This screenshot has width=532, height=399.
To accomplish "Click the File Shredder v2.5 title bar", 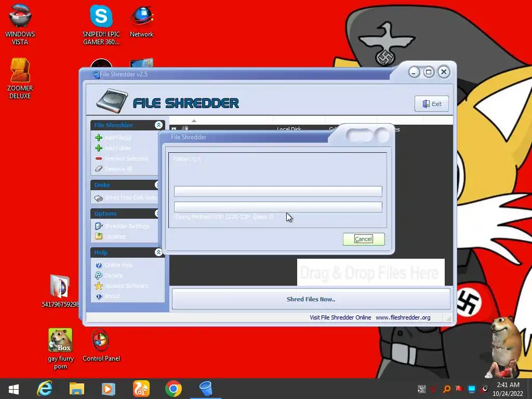I will [237, 74].
